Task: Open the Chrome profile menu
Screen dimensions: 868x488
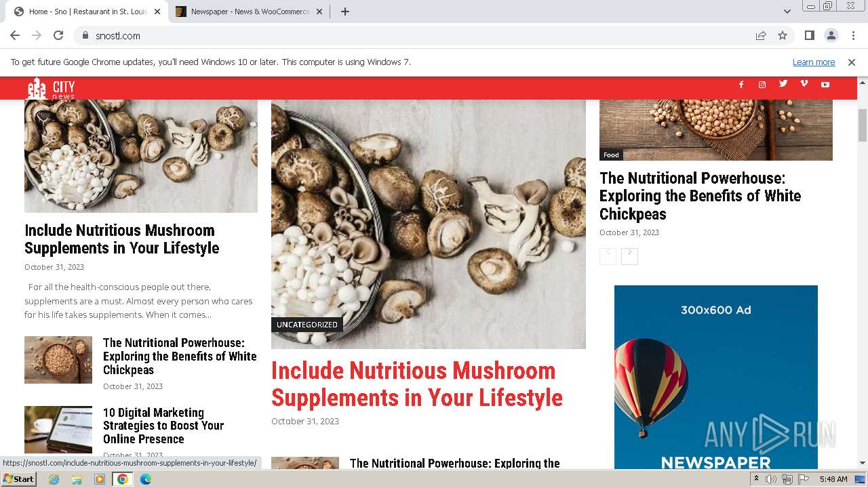Action: pos(831,35)
